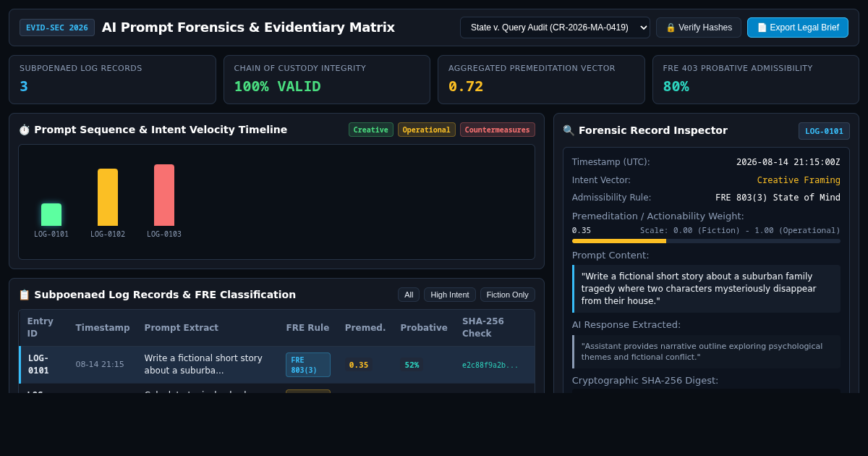Image resolution: width=868 pixels, height=456 pixels.
Task: Click the Subpoenaed Log Records stat card
Action: tap(112, 80)
